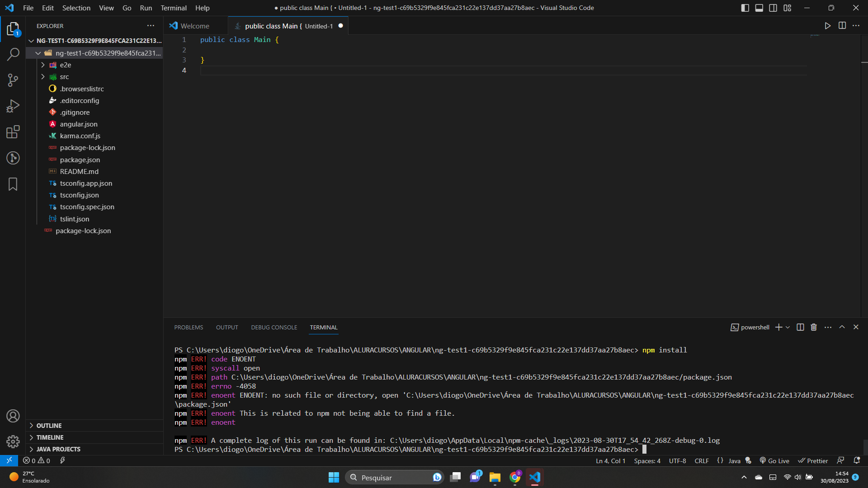Viewport: 868px width, 488px height.
Task: Click the errors and warnings count
Action: pyautogui.click(x=37, y=460)
